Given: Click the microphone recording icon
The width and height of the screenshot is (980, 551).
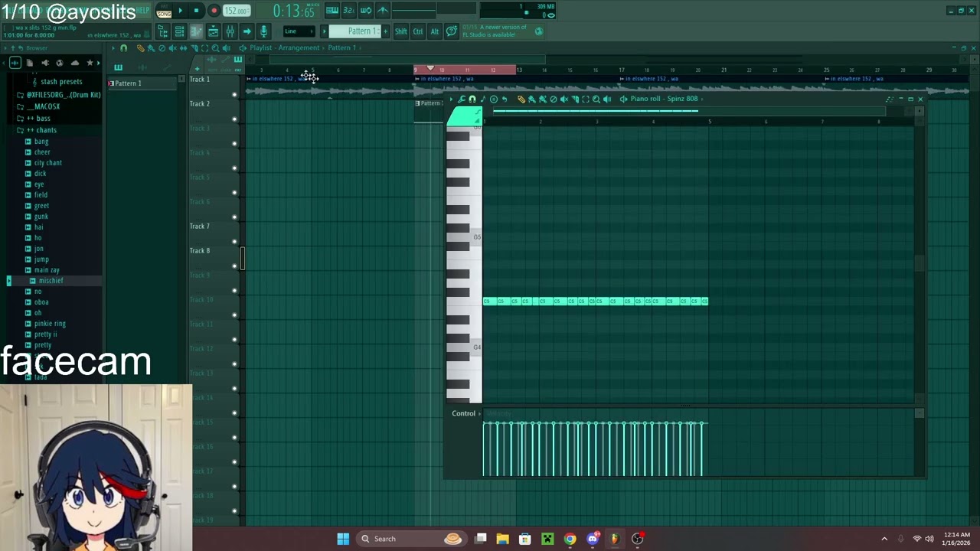Looking at the screenshot, I should click(263, 31).
